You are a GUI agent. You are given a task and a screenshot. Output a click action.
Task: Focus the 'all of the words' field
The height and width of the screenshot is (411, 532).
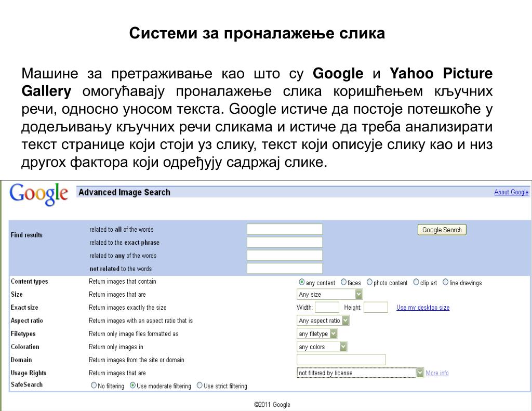(x=284, y=230)
